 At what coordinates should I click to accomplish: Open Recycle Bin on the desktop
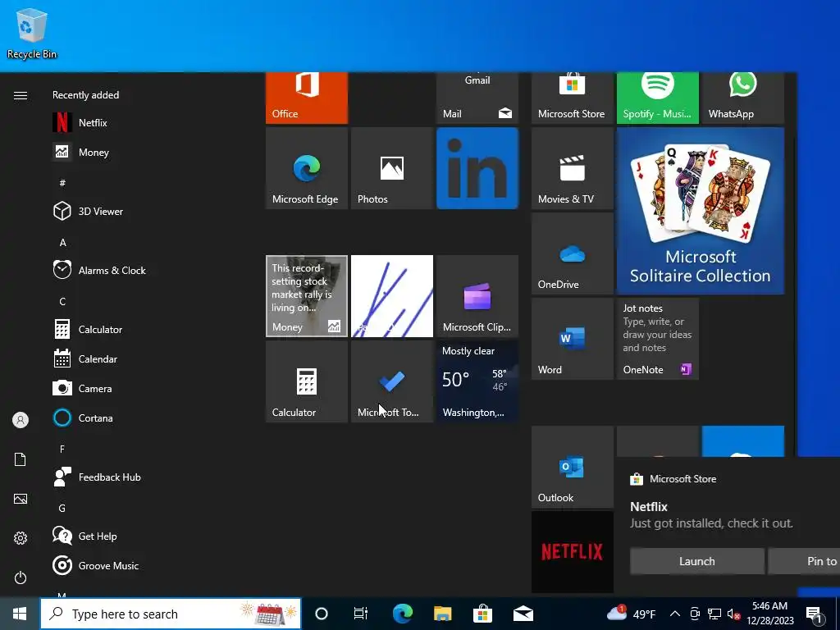click(x=32, y=34)
